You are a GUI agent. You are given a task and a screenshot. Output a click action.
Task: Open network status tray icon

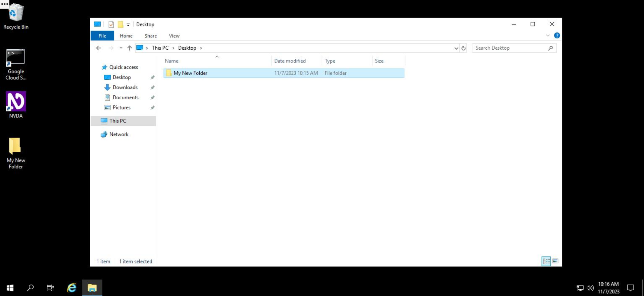click(580, 288)
